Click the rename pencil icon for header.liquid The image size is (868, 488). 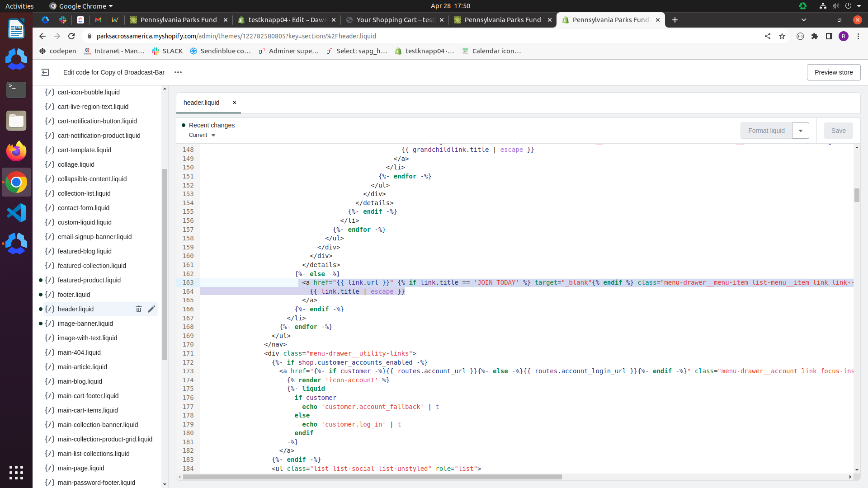[151, 309]
